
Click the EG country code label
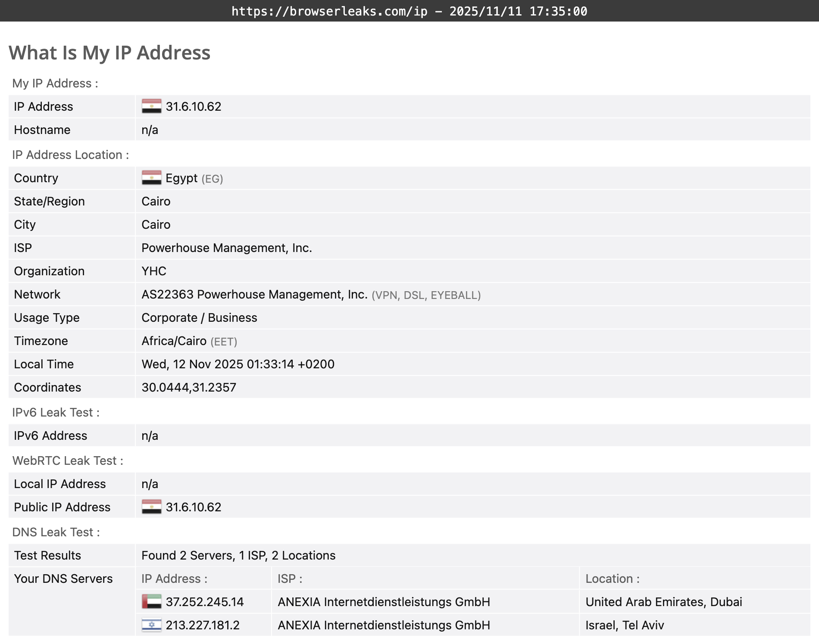(212, 178)
